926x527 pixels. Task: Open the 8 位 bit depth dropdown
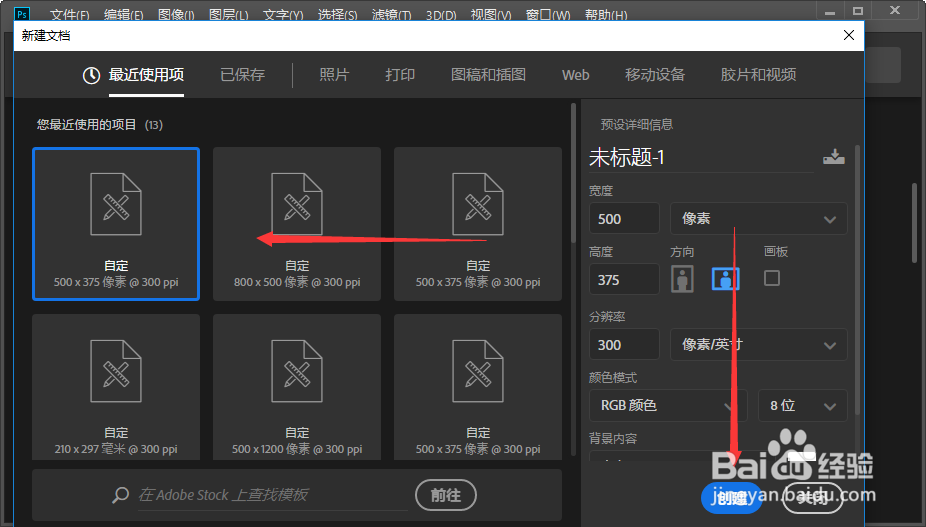click(803, 405)
